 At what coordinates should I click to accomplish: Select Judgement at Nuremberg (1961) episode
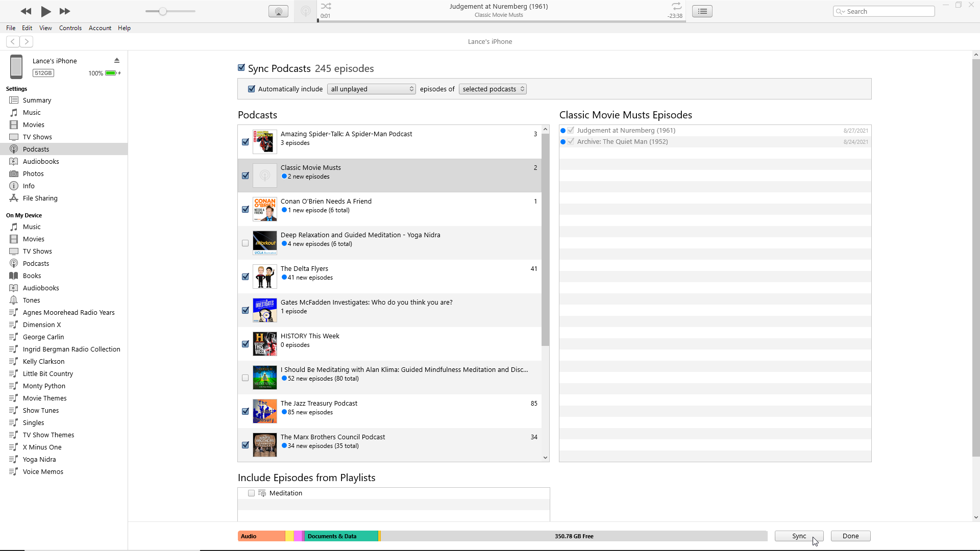715,131
